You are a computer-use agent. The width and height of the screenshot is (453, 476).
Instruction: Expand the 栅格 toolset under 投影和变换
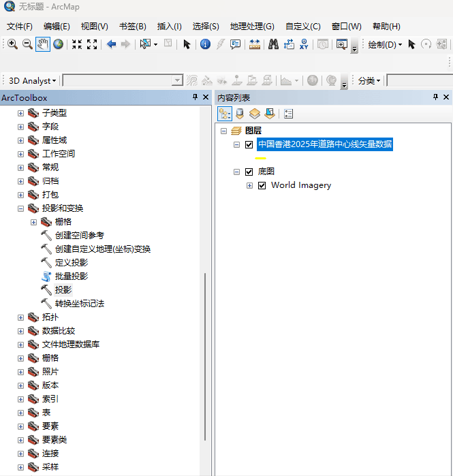coord(33,222)
